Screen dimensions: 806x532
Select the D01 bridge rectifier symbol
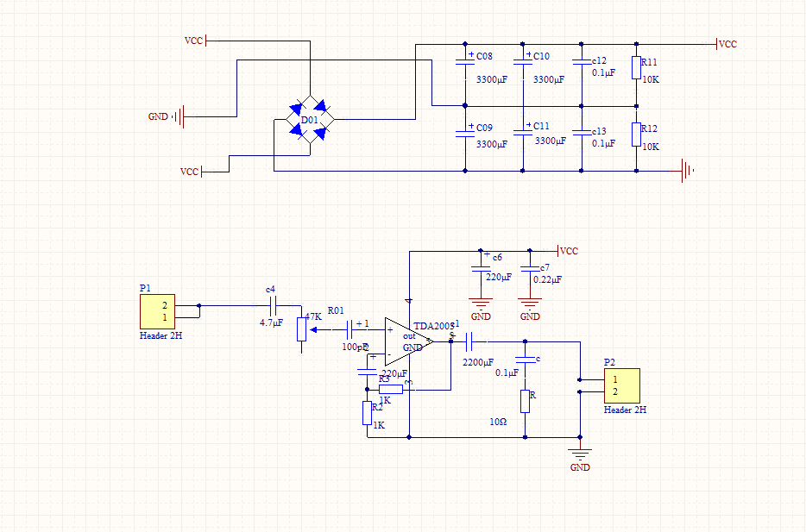309,119
